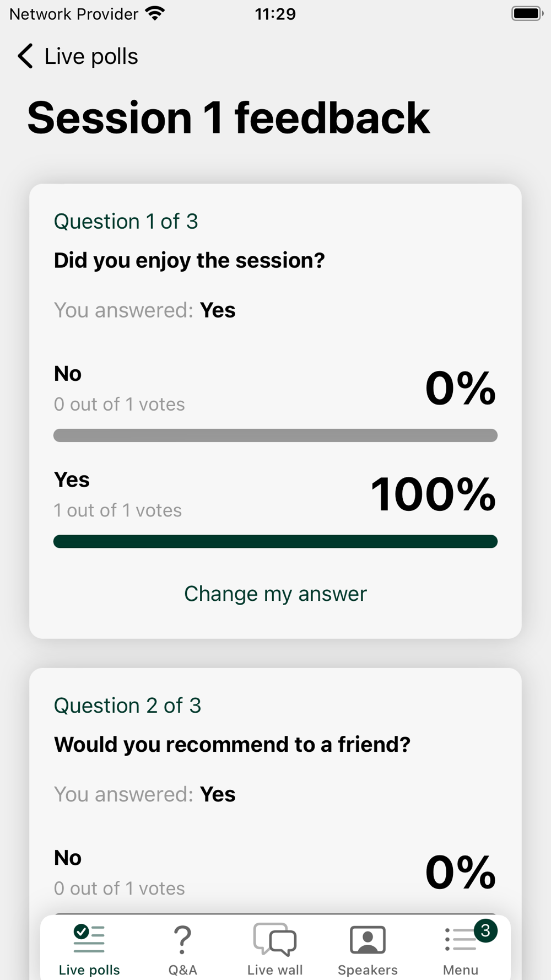Tap the green Yes progress bar
The width and height of the screenshot is (551, 980).
point(275,541)
